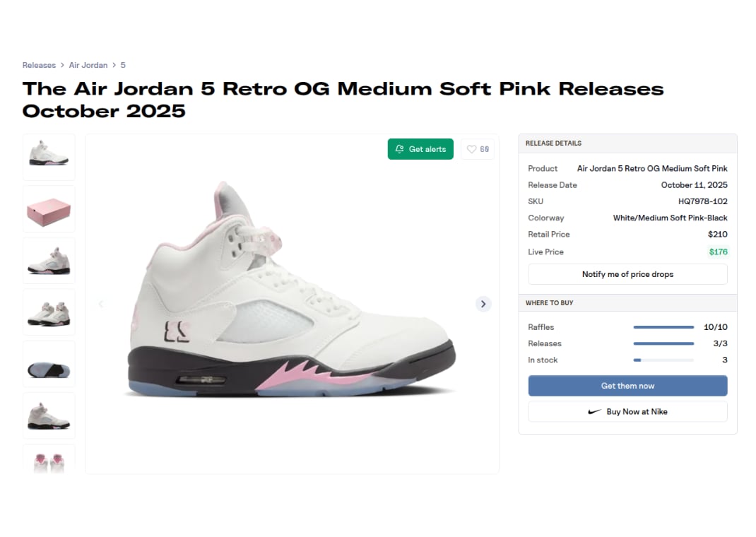Select the shoe sole thumbnail
The height and width of the screenshot is (537, 756).
tap(49, 365)
